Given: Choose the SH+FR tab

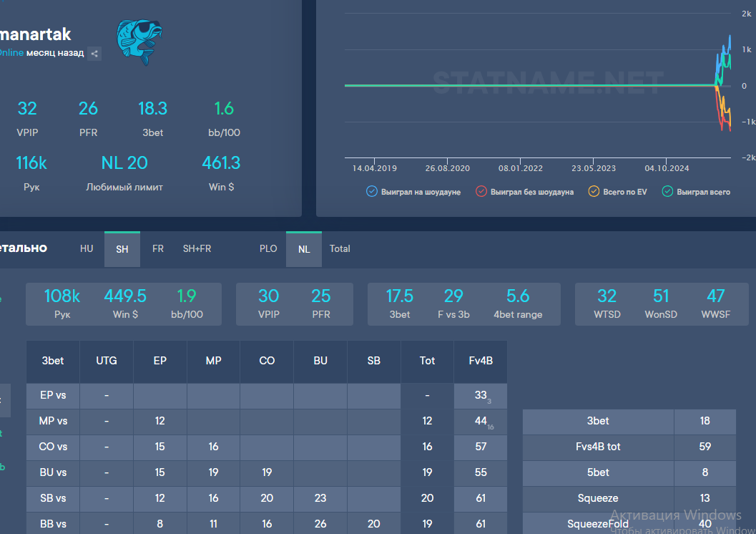Looking at the screenshot, I should pyautogui.click(x=197, y=249).
